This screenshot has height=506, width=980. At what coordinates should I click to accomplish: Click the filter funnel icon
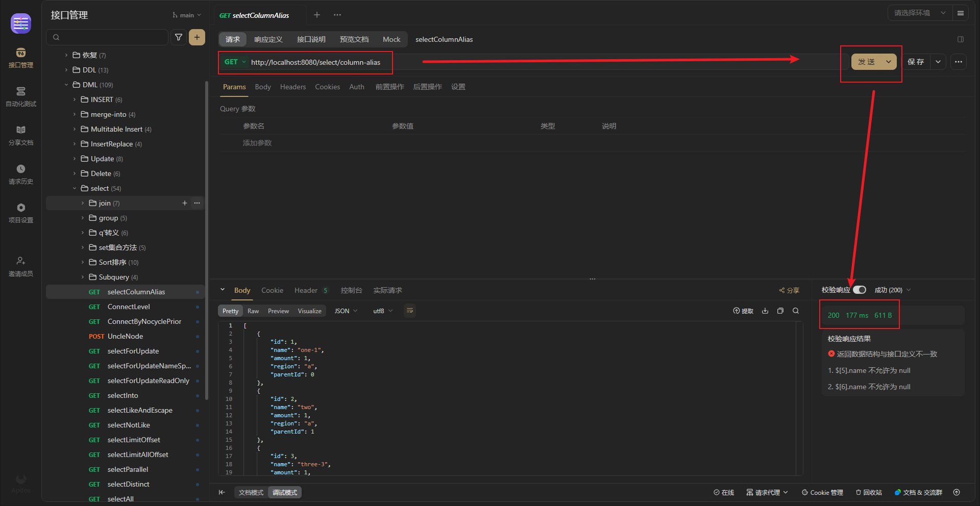[179, 37]
